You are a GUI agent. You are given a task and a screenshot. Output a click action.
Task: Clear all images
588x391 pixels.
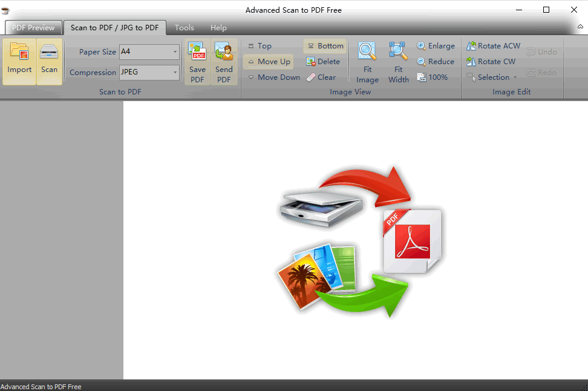pos(321,77)
